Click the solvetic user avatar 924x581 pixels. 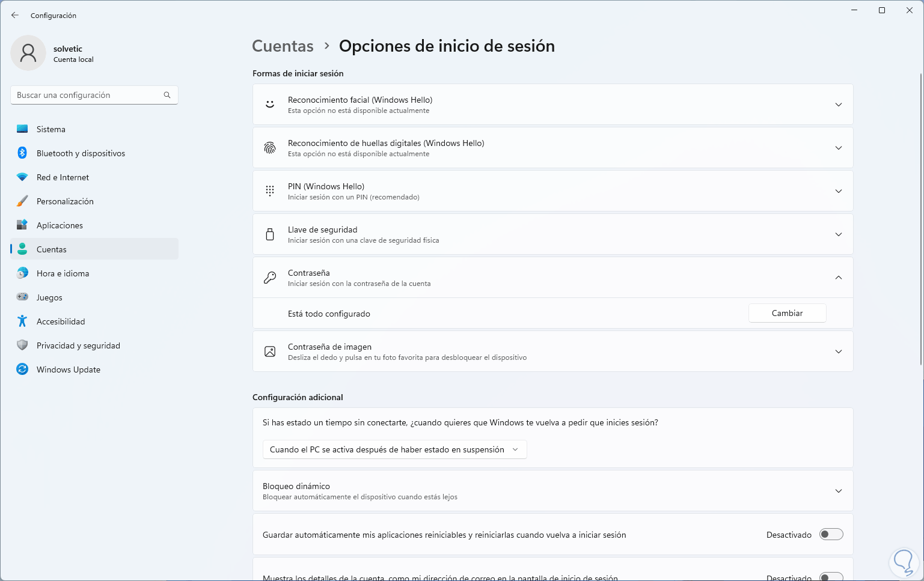28,53
